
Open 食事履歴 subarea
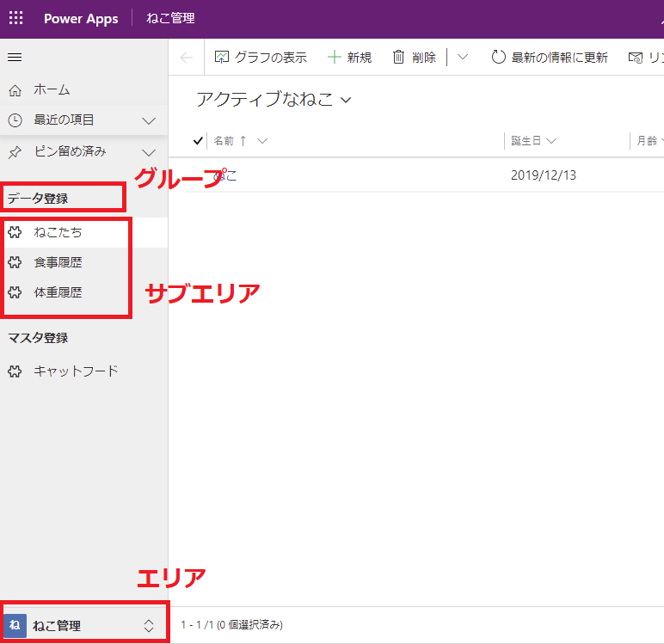tap(58, 262)
